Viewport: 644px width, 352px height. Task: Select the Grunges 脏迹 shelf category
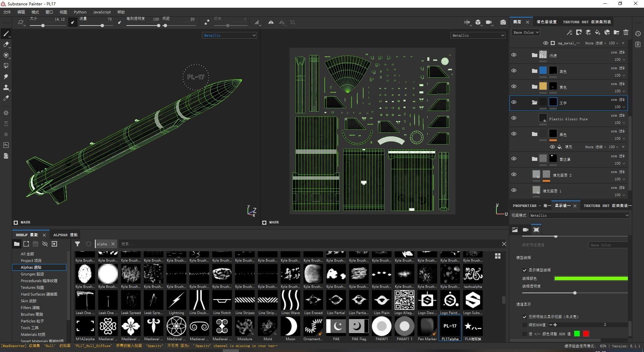coord(32,274)
